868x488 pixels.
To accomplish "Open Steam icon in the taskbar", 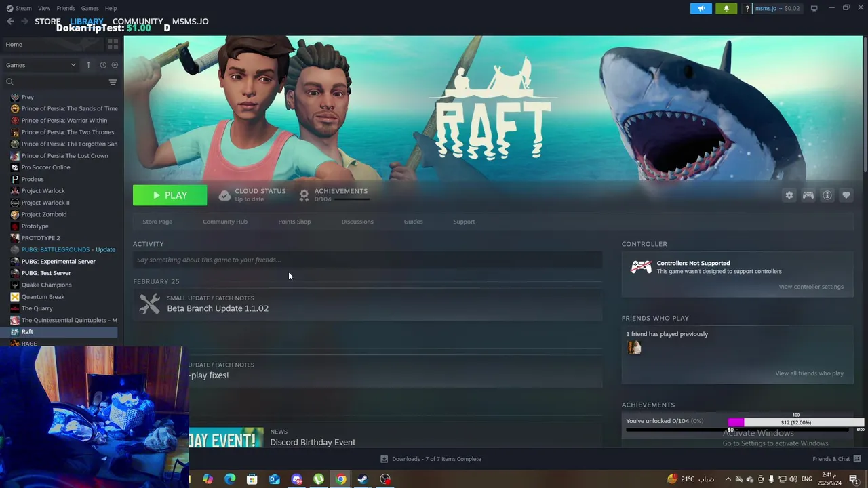I will pyautogui.click(x=363, y=479).
